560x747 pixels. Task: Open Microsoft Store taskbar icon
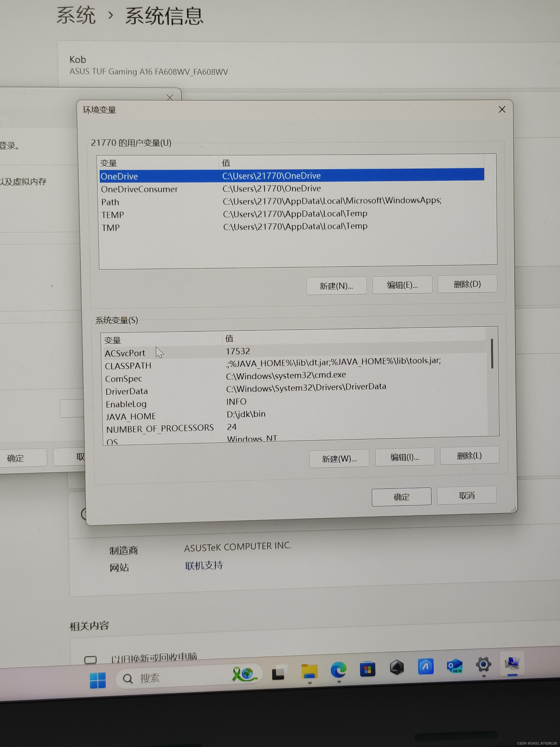367,669
